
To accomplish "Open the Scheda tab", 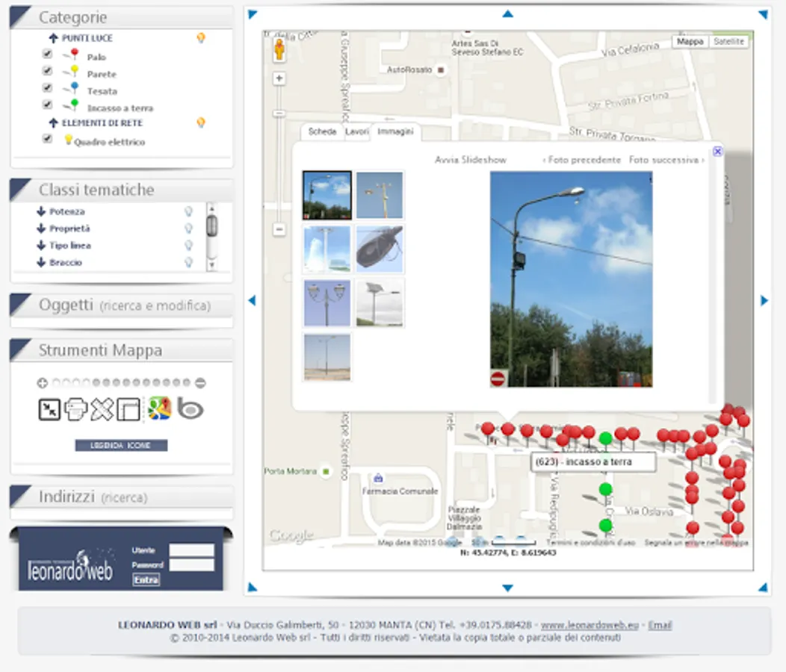I will [x=322, y=132].
